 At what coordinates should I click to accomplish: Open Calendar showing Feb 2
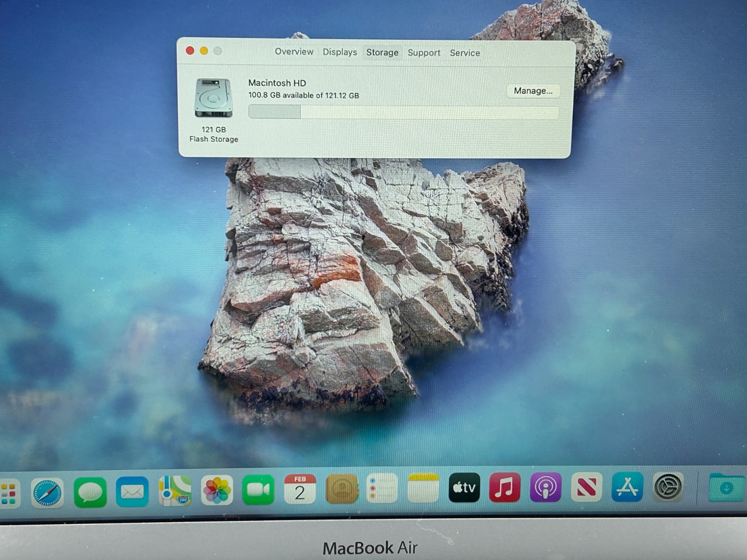pyautogui.click(x=300, y=489)
